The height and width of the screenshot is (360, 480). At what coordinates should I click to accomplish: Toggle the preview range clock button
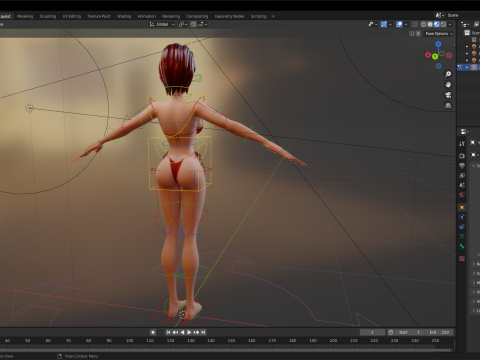[390, 332]
